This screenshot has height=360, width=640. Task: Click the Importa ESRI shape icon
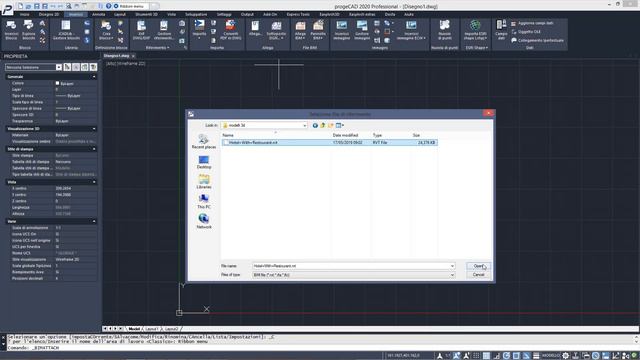coord(475,30)
